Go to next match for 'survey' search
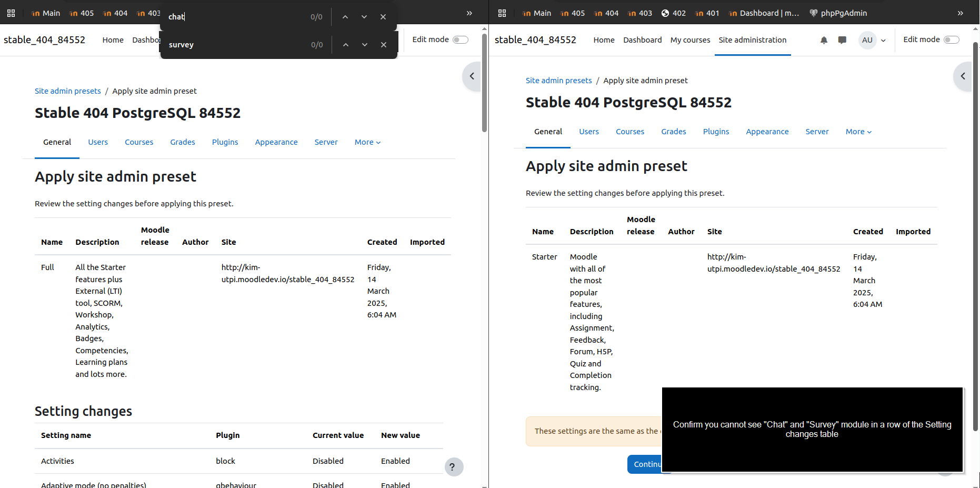Screen dimensions: 980x488 coord(365,45)
